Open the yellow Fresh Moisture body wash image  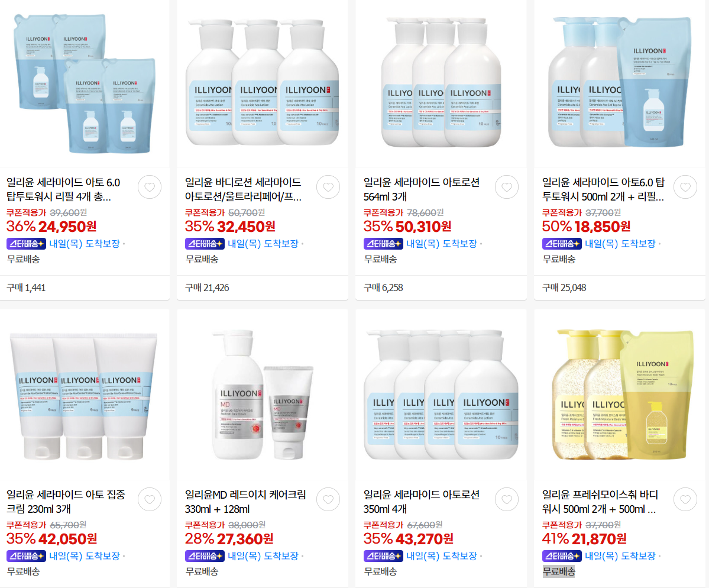(620, 395)
